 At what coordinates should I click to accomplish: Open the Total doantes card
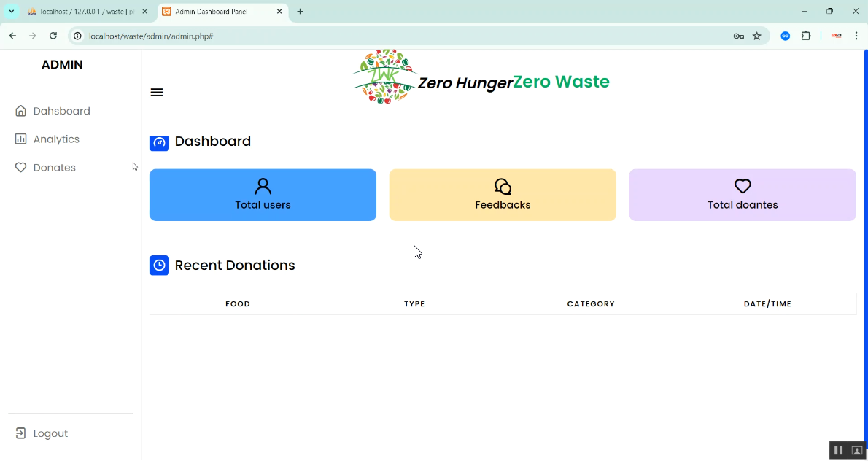click(743, 195)
